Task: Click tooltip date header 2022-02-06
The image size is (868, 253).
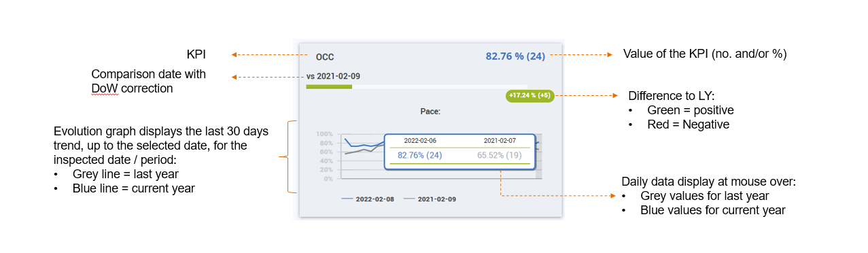Action: [420, 140]
